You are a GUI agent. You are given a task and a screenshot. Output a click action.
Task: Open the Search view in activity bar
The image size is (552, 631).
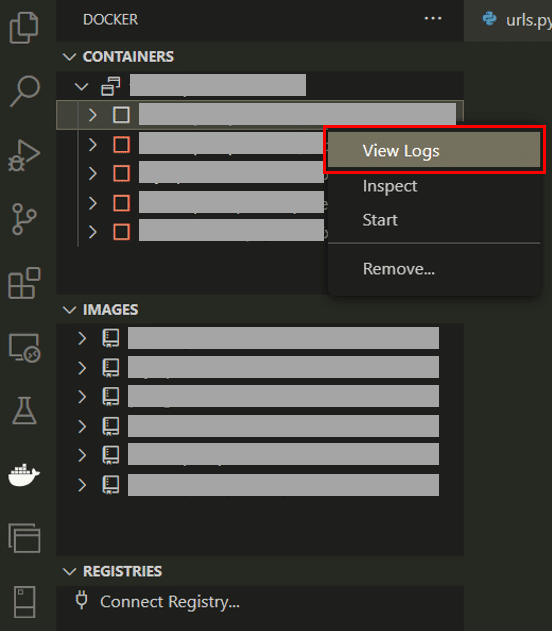[25, 91]
